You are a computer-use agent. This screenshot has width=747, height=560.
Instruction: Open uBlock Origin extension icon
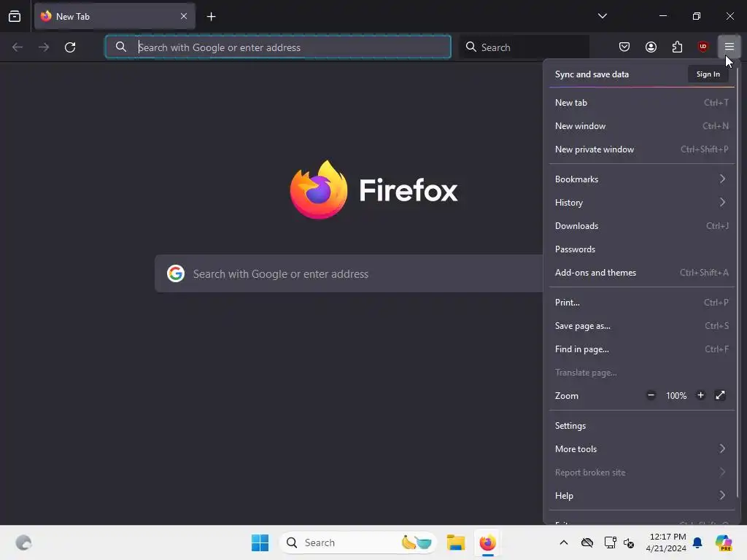pos(703,47)
